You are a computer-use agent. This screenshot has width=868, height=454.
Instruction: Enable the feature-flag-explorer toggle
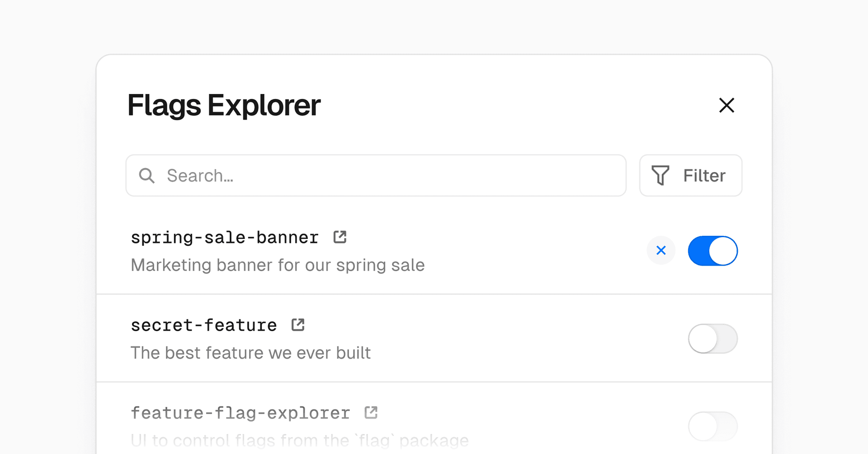click(x=712, y=426)
